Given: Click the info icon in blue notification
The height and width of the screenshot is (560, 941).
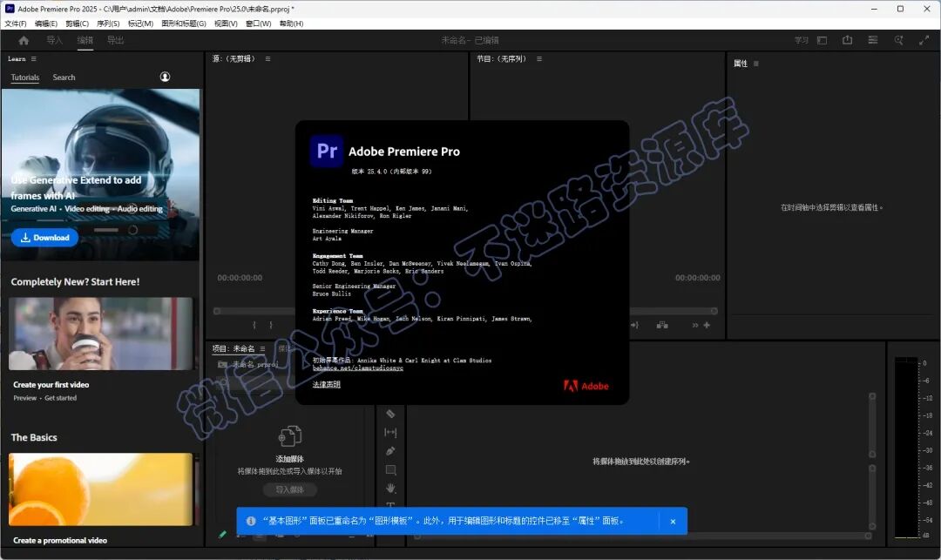Looking at the screenshot, I should point(251,521).
